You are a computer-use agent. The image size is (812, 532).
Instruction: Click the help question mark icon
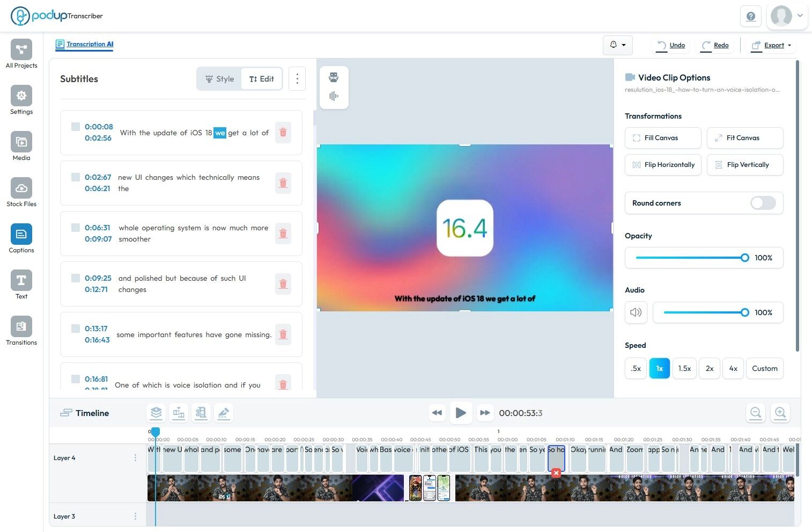click(751, 16)
